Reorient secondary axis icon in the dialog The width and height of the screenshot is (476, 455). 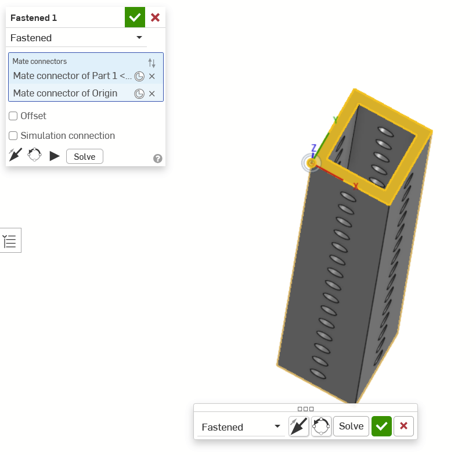pyautogui.click(x=35, y=155)
